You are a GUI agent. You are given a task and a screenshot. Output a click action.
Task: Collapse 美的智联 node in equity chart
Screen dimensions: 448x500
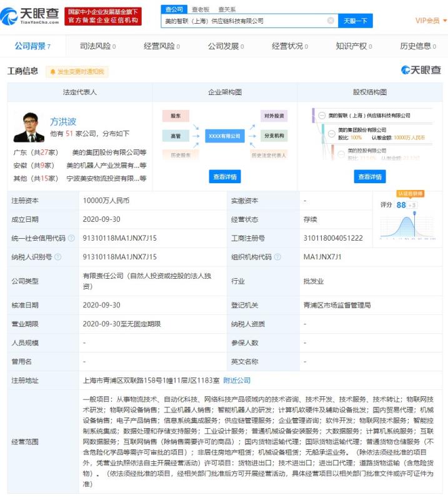322,116
